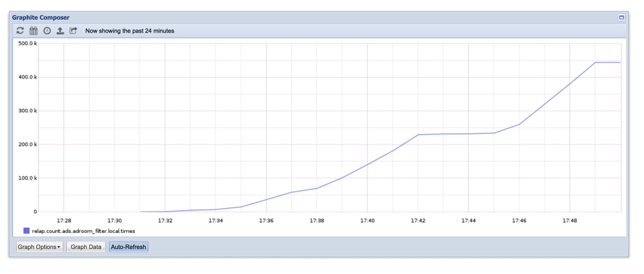Image resolution: width=644 pixels, height=274 pixels.
Task: Open the recent time range clock icon
Action: tap(47, 31)
